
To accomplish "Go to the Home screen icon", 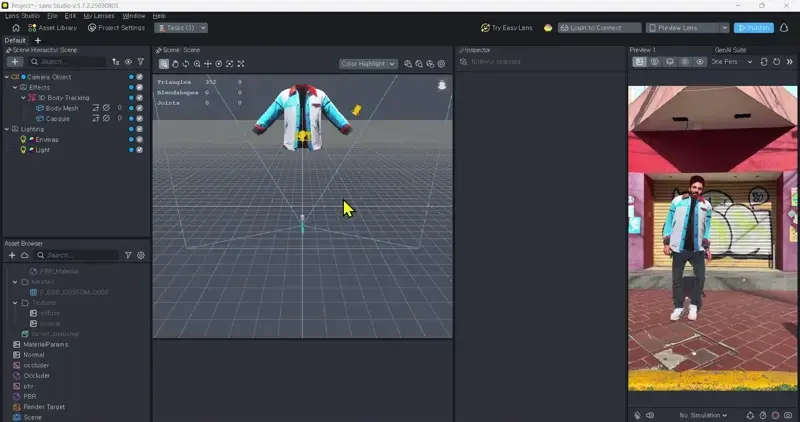I will tap(16, 28).
